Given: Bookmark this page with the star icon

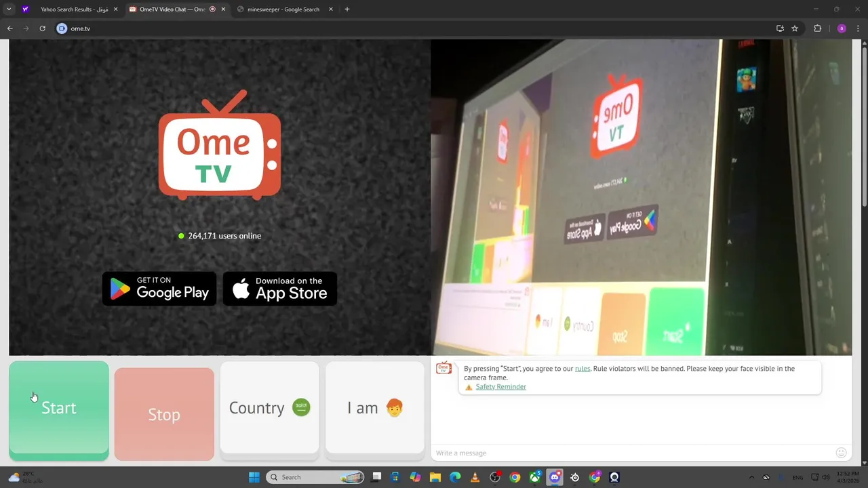Looking at the screenshot, I should 795,28.
